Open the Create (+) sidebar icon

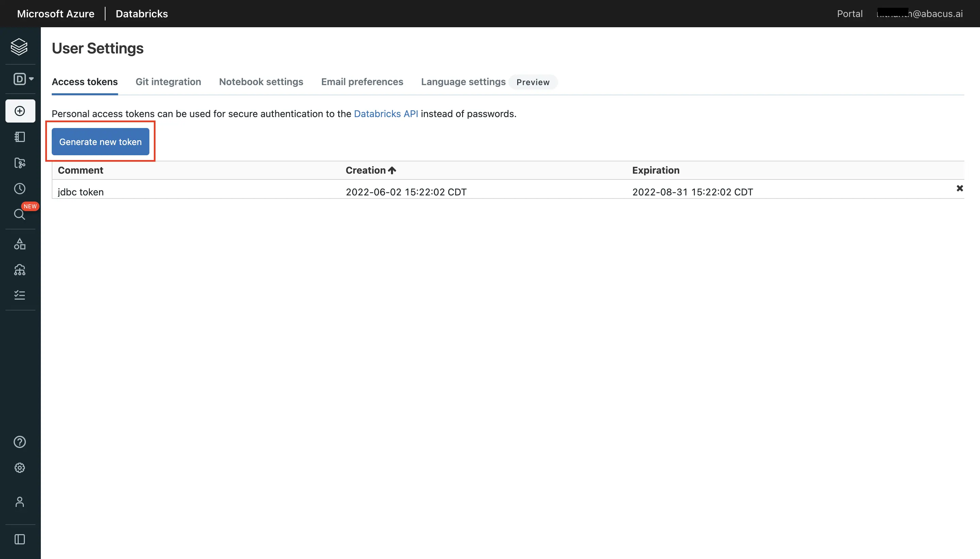(19, 111)
